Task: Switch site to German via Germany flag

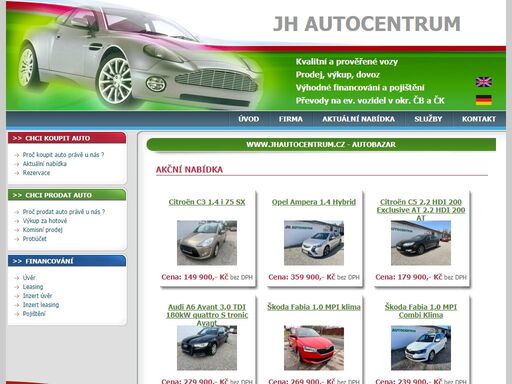Action: (483, 100)
